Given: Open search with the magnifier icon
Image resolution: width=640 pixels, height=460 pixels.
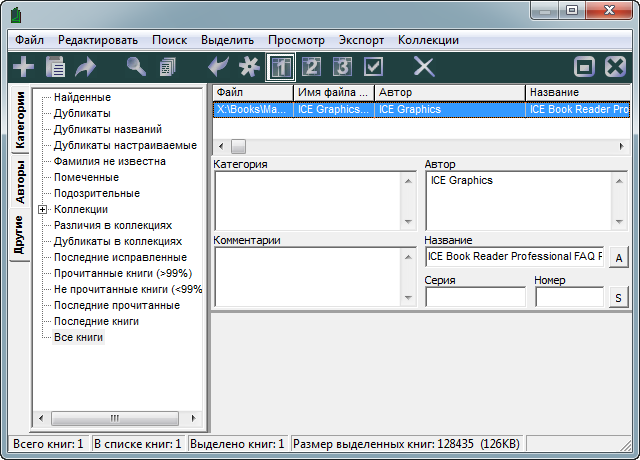Looking at the screenshot, I should pyautogui.click(x=136, y=67).
